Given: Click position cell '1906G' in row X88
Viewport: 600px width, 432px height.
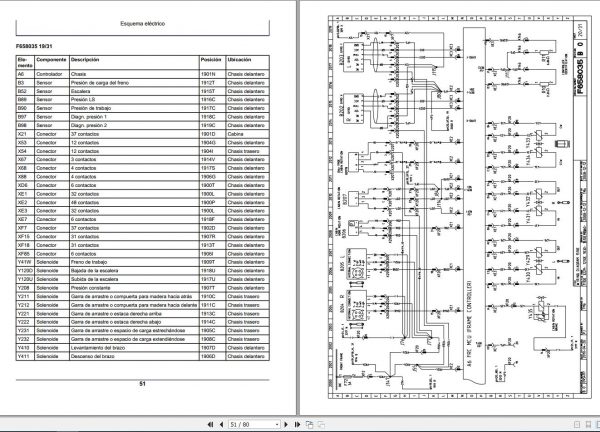Looking at the screenshot, I should coord(212,177).
